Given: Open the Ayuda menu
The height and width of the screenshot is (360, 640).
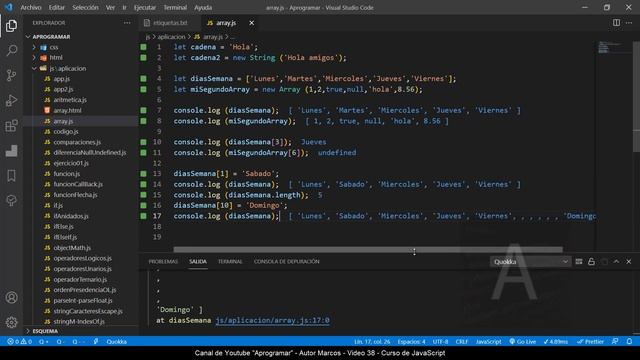Looking at the screenshot, I should (203, 7).
